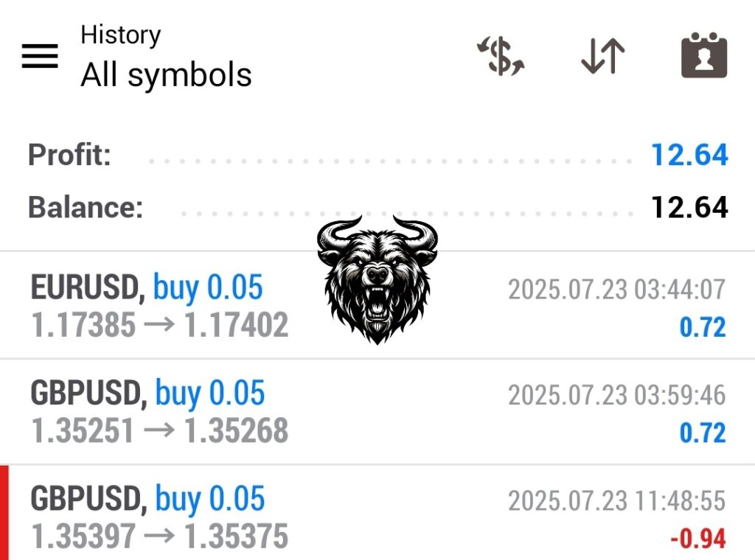Click the black Balance value 12.64

689,208
